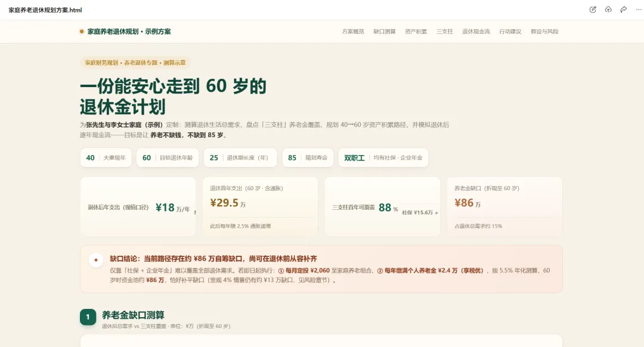Open the three-dot more options menu
The image size is (644, 347).
pos(639,10)
